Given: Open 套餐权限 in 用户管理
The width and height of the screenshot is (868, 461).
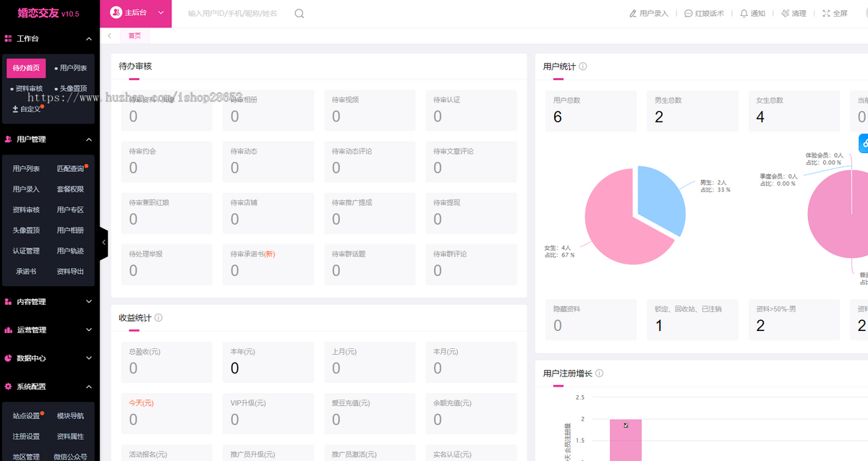Looking at the screenshot, I should [70, 189].
